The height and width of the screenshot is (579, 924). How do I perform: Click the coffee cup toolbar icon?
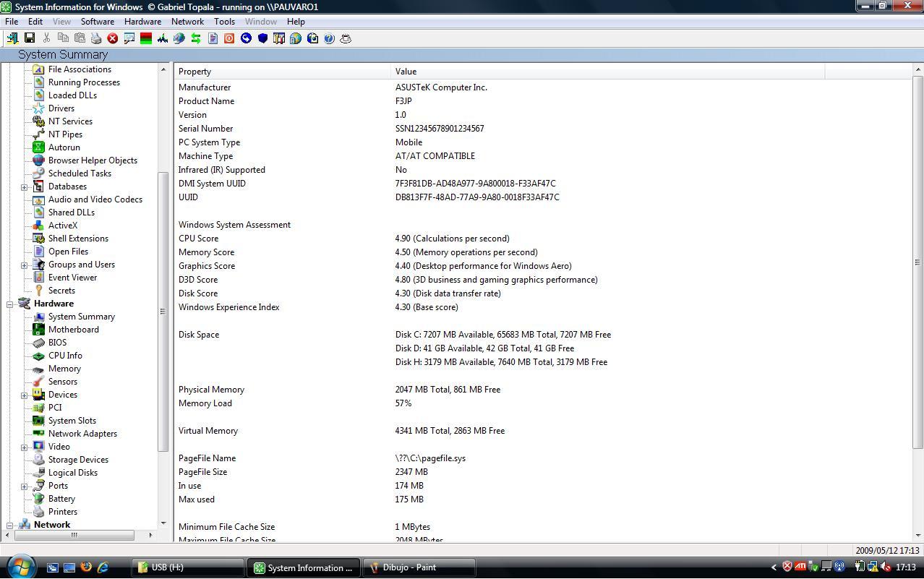coord(346,38)
